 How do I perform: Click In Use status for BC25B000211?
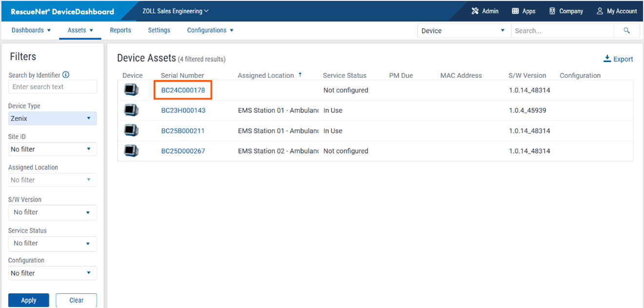pyautogui.click(x=333, y=131)
